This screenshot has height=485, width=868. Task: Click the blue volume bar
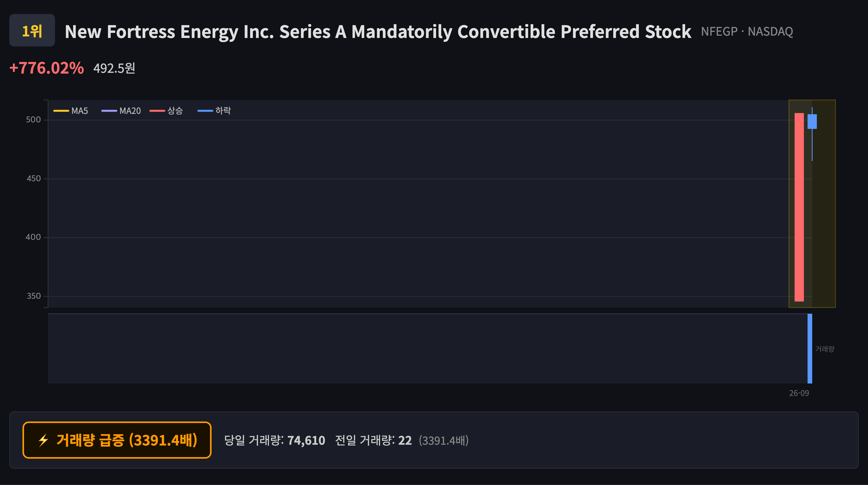point(810,349)
